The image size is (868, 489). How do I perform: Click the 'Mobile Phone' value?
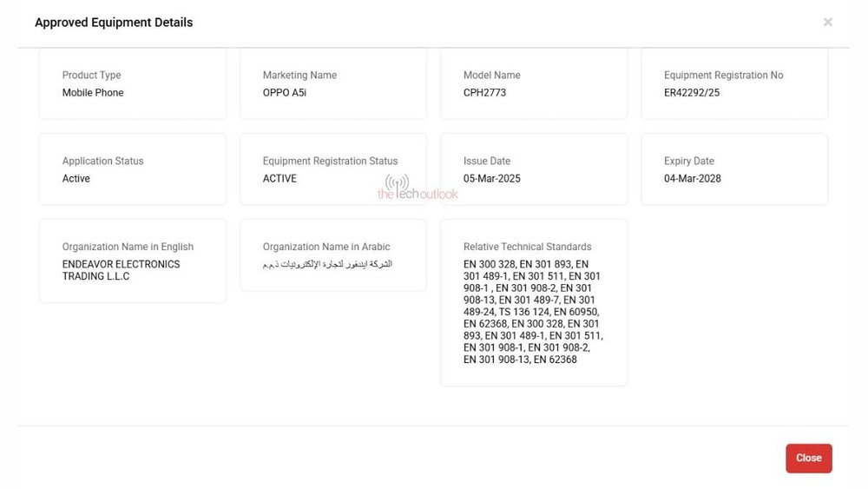click(x=93, y=92)
